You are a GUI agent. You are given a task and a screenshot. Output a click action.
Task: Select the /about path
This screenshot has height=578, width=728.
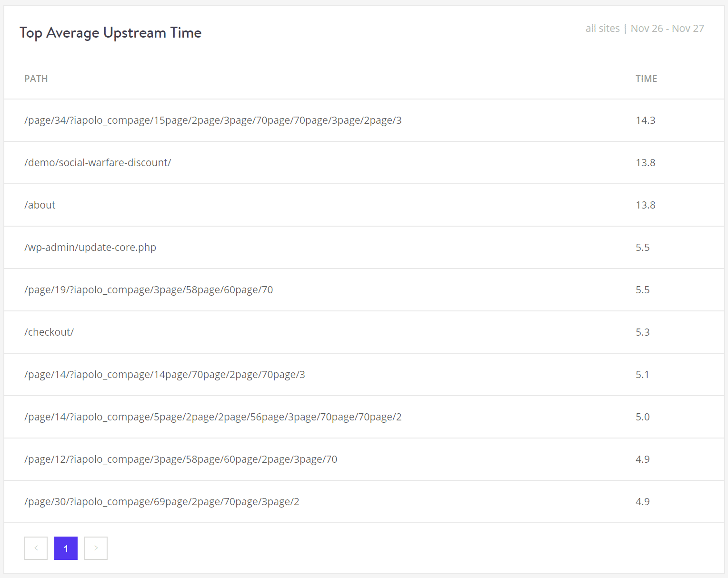click(x=40, y=205)
